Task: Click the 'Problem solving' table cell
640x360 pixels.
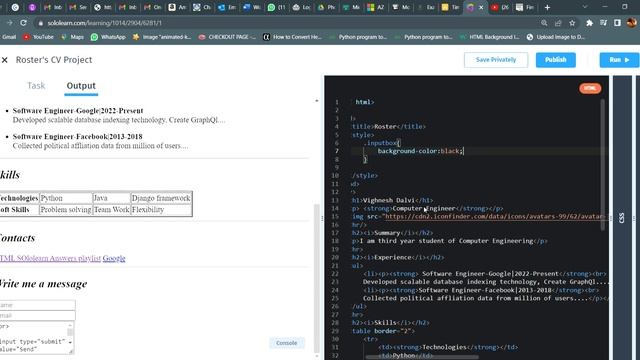Action: (66, 210)
